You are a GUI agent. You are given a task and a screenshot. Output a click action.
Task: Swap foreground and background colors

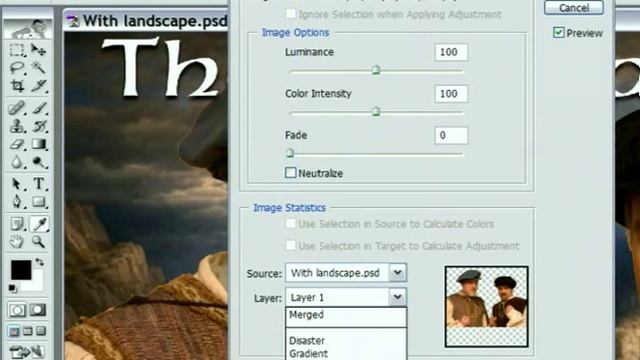pos(39,262)
